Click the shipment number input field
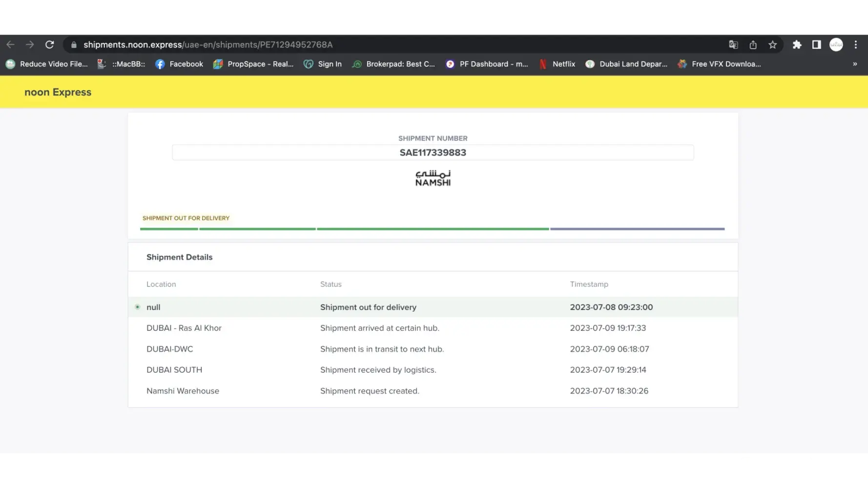The width and height of the screenshot is (868, 488). (x=433, y=152)
